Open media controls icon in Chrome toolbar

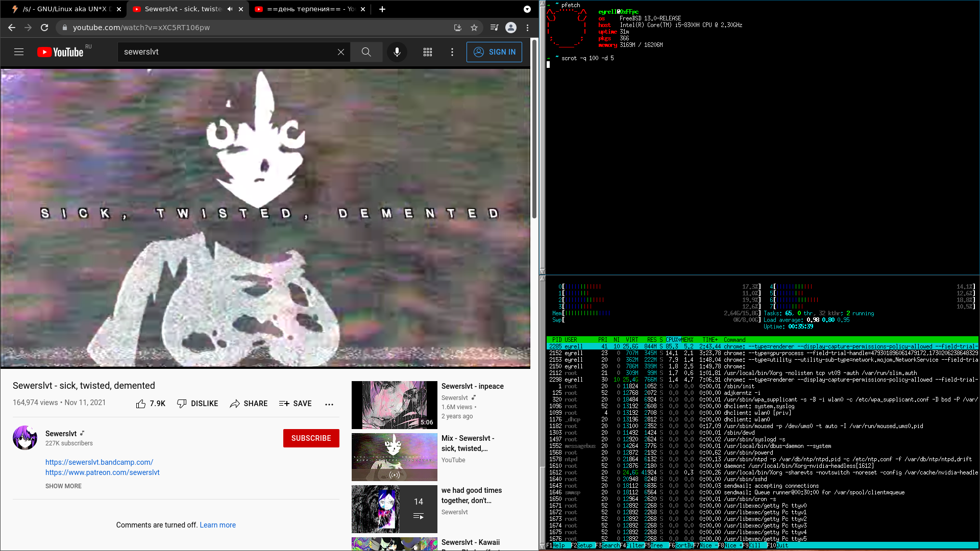pyautogui.click(x=494, y=28)
